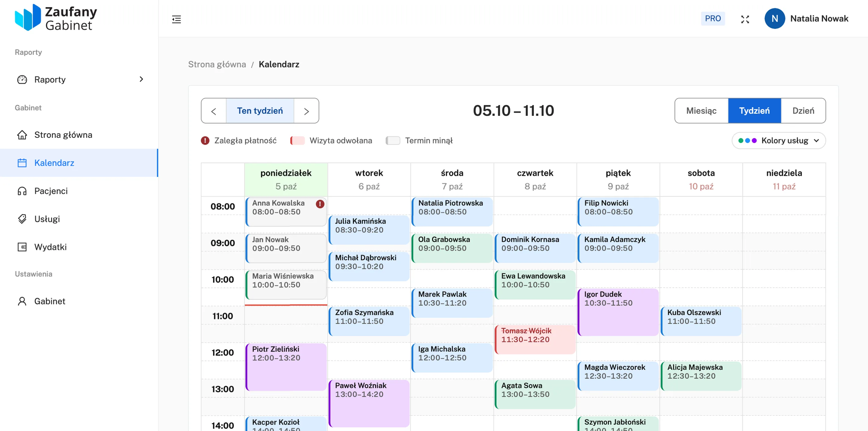This screenshot has height=431, width=868.
Task: Open Ola Grabowska 09:00–09:50 appointment
Action: coord(452,248)
